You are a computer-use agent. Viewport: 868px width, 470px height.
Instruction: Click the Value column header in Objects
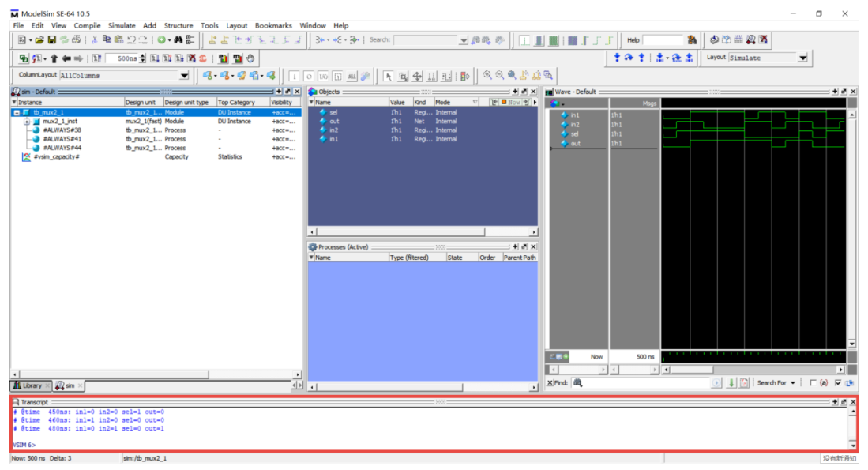point(400,103)
